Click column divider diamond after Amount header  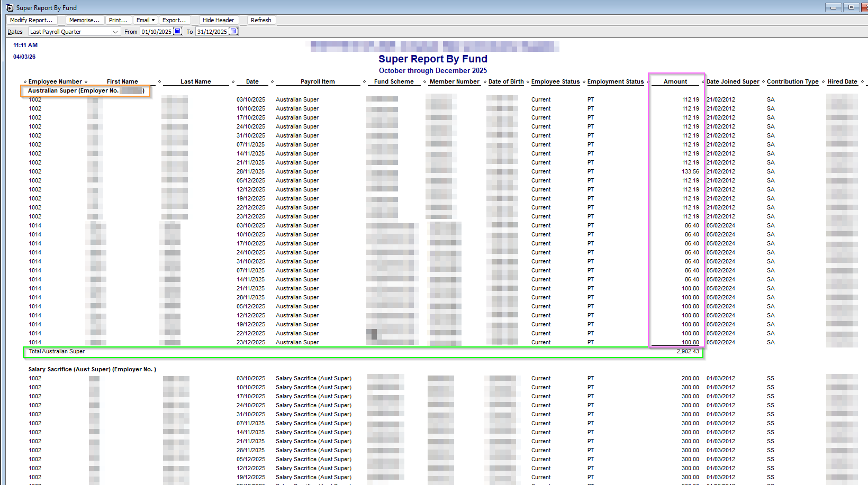coord(703,82)
